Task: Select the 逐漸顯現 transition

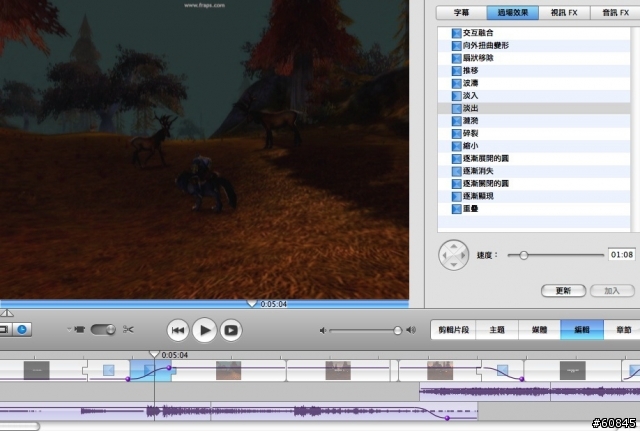Action: (534, 196)
